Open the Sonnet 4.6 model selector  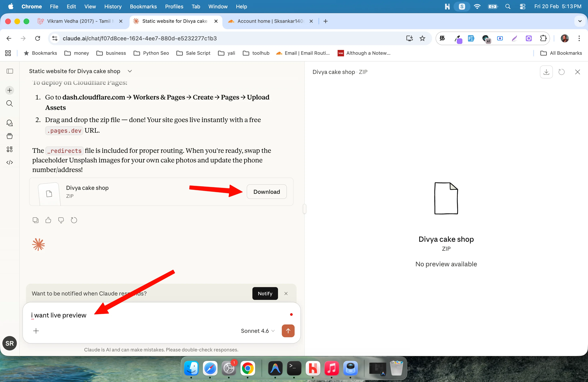pos(258,331)
